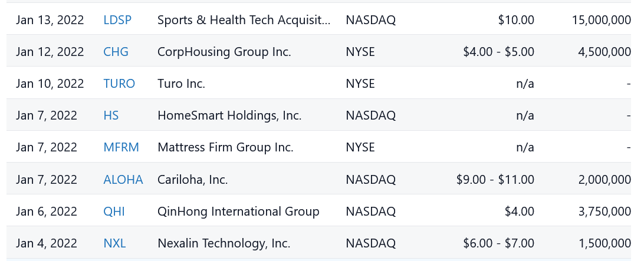This screenshot has width=644, height=261.
Task: Click the Sports & Health Tech Acquisition company name
Action: coord(244,20)
